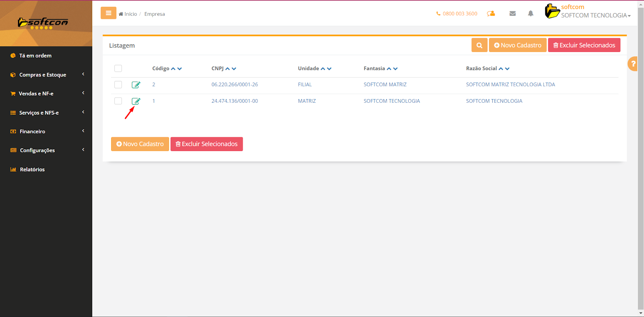644x317 pixels.
Task: Open the SOFTCOM TECNOLOGIA user dropdown
Action: [595, 15]
